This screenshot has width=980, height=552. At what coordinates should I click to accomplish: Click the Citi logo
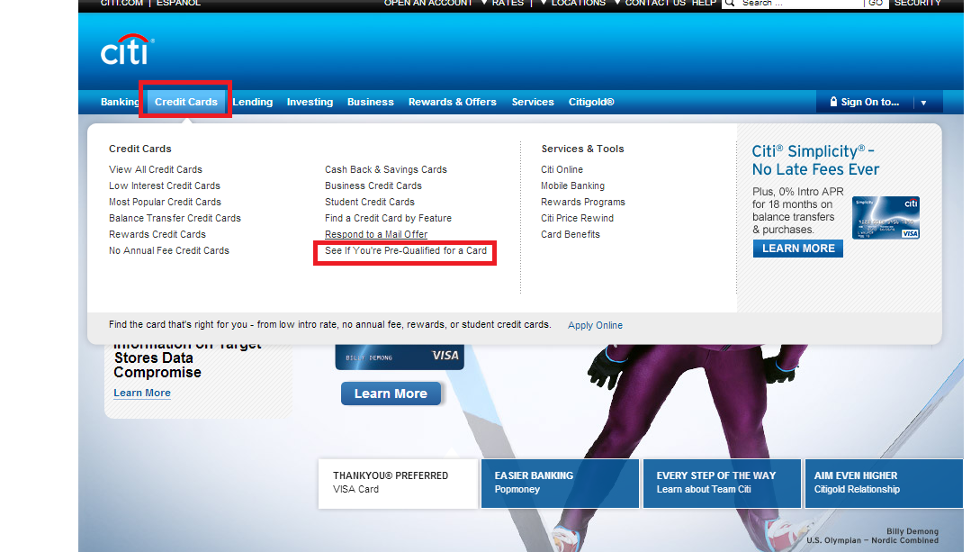coord(128,50)
